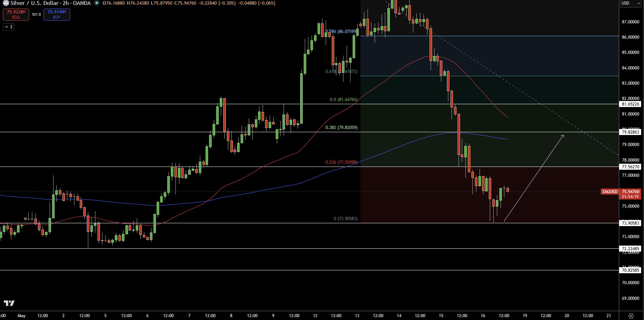Click the spread value 521.0
The image size is (644, 320).
pyautogui.click(x=36, y=15)
